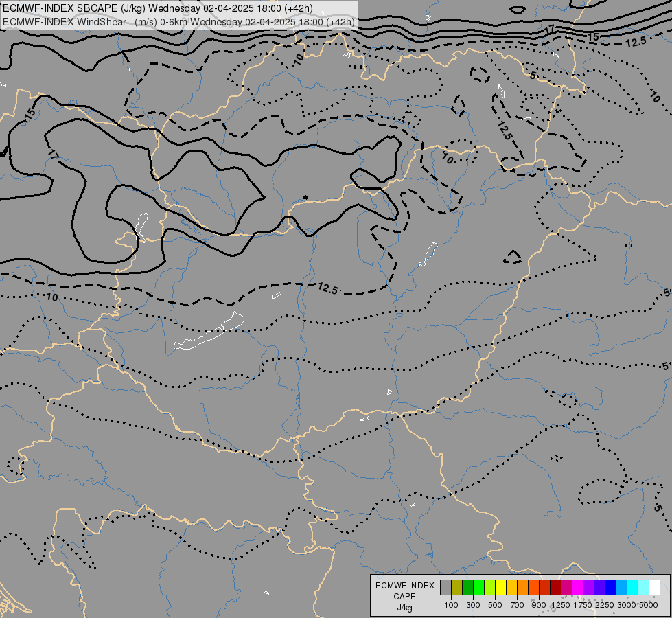Viewport: 672px width, 618px height.
Task: Click the 15 label on the top-right contour
Action: tap(592, 37)
